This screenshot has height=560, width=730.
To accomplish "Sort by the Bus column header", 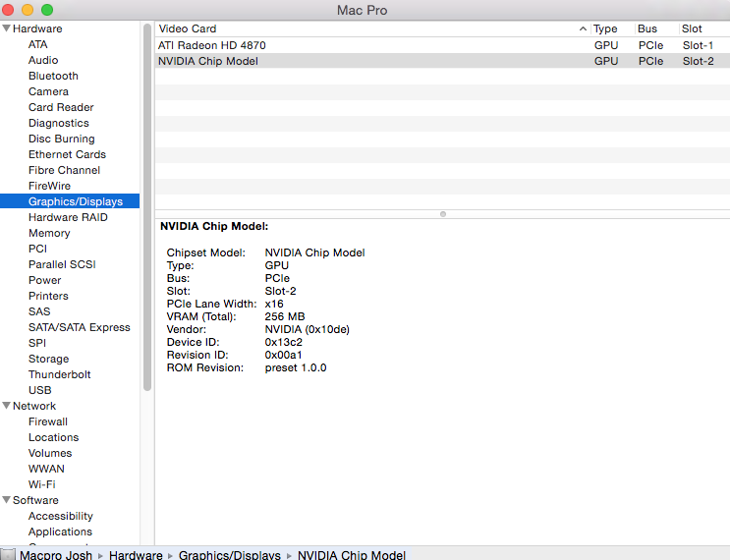I will point(656,28).
